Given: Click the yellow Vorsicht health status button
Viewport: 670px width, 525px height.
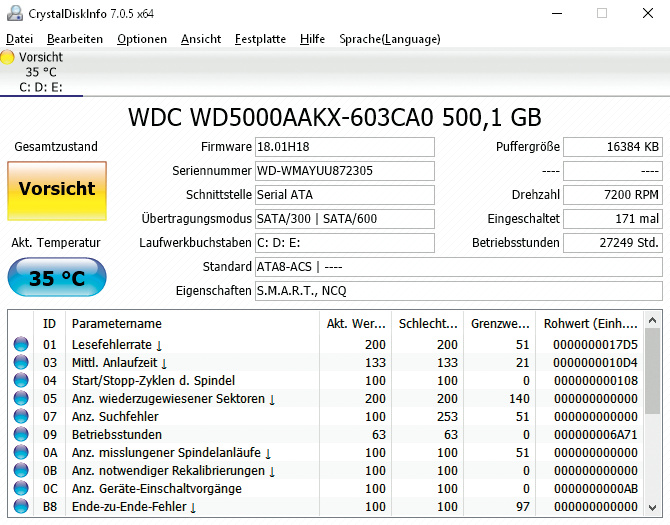Looking at the screenshot, I should (57, 191).
